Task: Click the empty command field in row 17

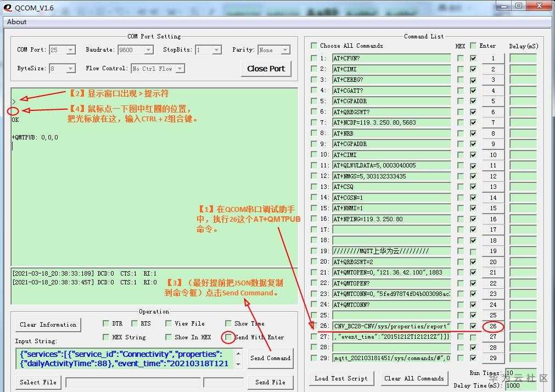Action: 391,229
